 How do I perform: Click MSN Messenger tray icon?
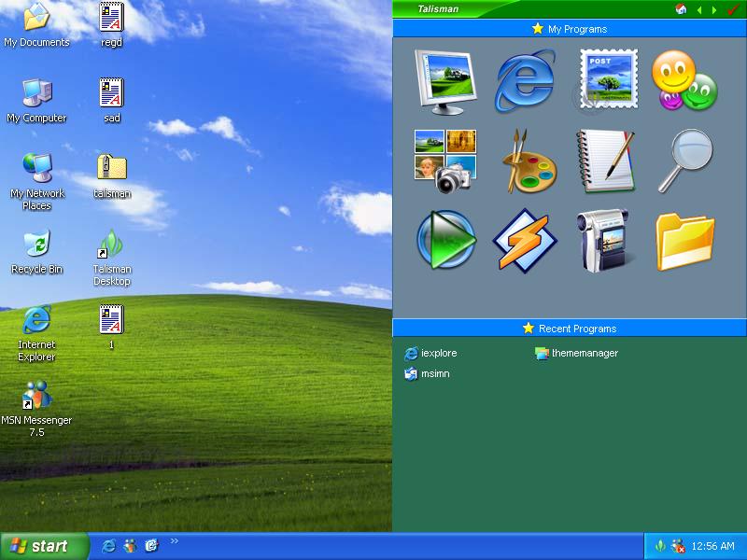(x=678, y=546)
